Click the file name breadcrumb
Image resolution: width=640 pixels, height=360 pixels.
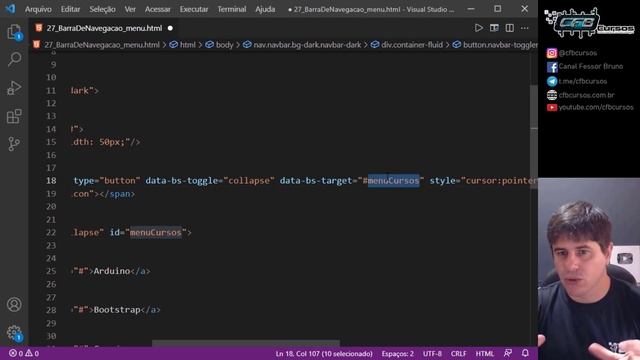(x=102, y=45)
